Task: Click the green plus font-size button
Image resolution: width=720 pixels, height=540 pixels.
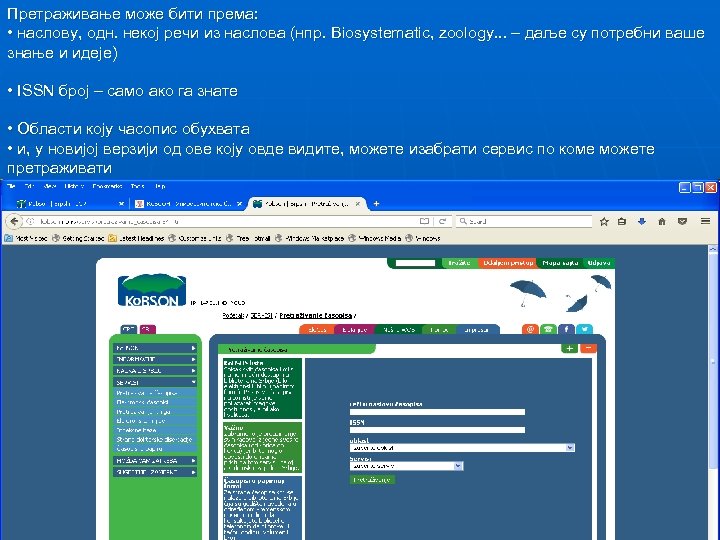Action: 569,349
